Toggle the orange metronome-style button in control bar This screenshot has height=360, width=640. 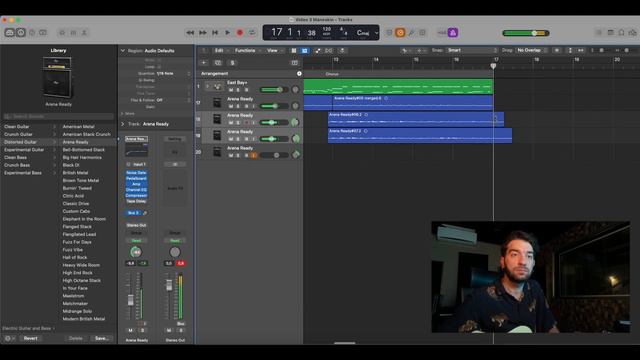(x=400, y=33)
